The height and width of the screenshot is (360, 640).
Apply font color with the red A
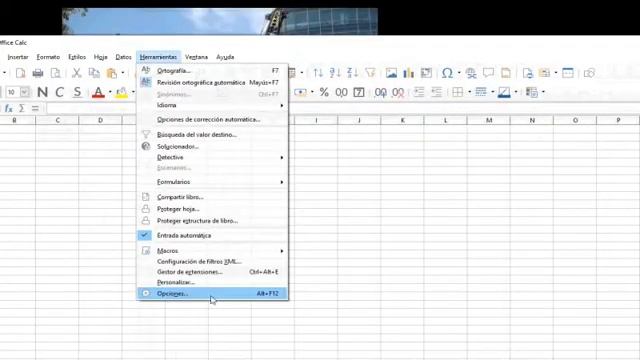[x=98, y=93]
